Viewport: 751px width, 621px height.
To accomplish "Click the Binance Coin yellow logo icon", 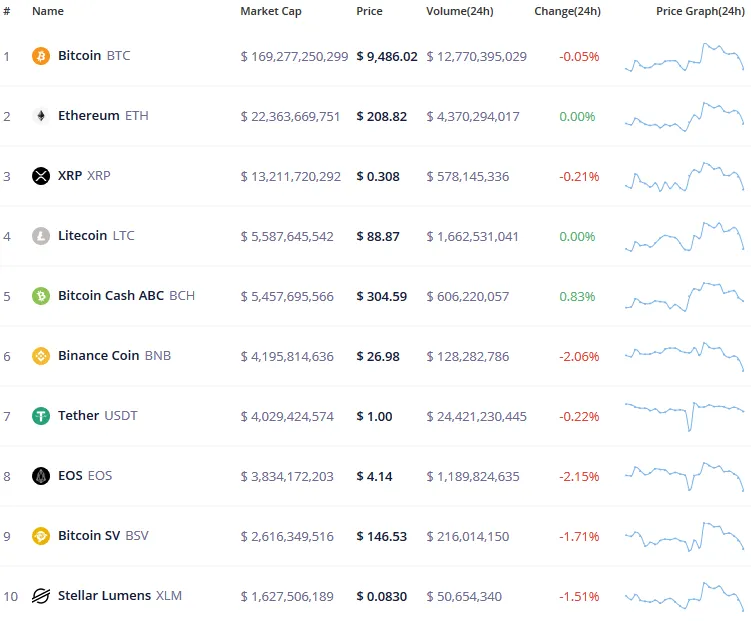I will (x=41, y=356).
